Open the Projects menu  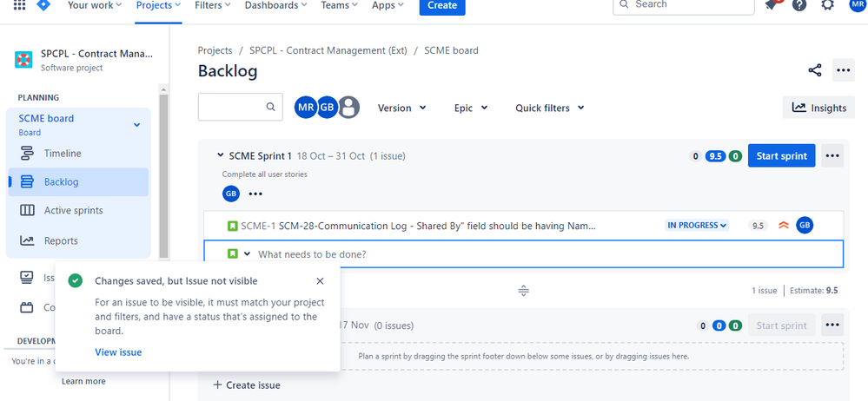(x=158, y=5)
